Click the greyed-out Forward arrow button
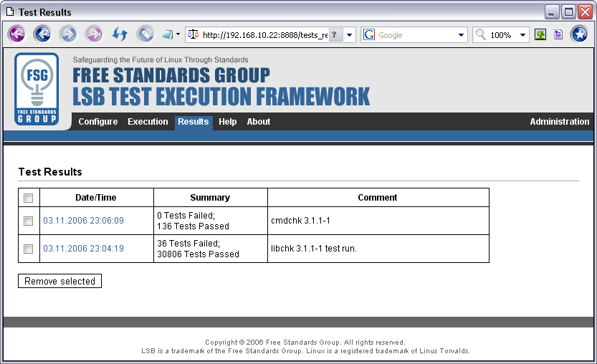Viewport: 597px width, 364px height. click(x=69, y=34)
